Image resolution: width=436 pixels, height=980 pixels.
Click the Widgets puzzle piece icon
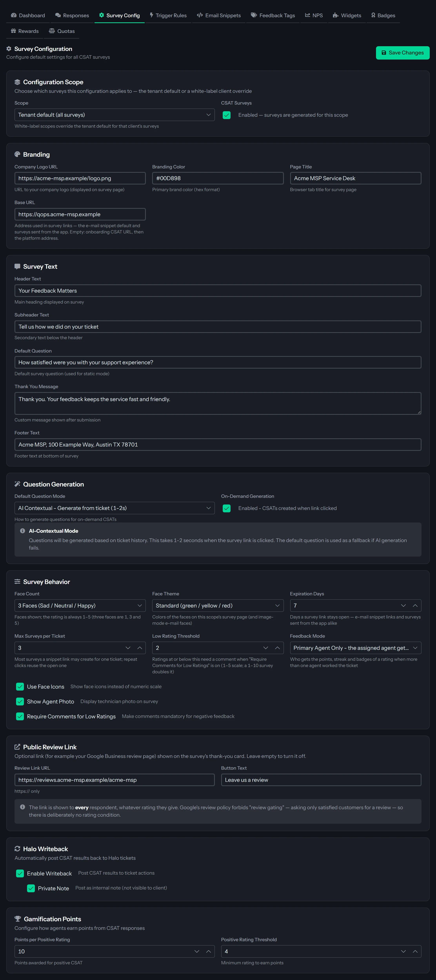coord(335,15)
